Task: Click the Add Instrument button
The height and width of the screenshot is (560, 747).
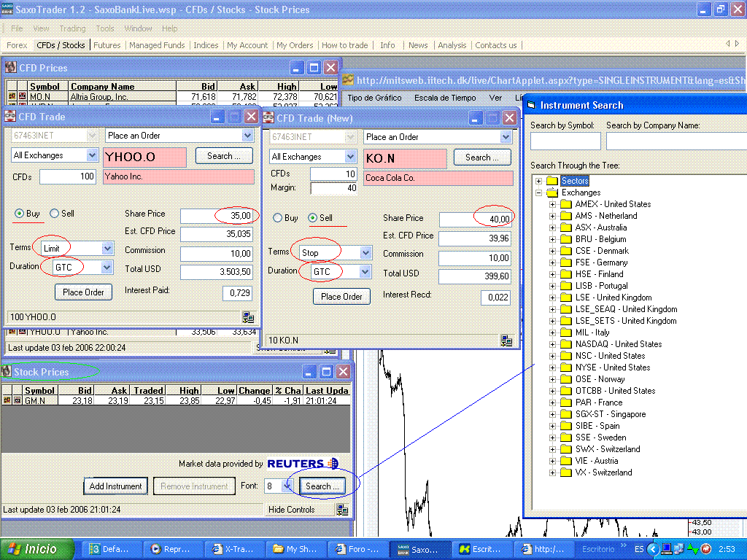Action: pyautogui.click(x=116, y=486)
